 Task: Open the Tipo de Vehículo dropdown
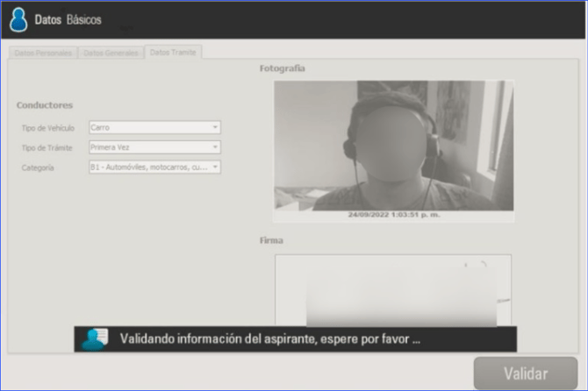point(154,127)
